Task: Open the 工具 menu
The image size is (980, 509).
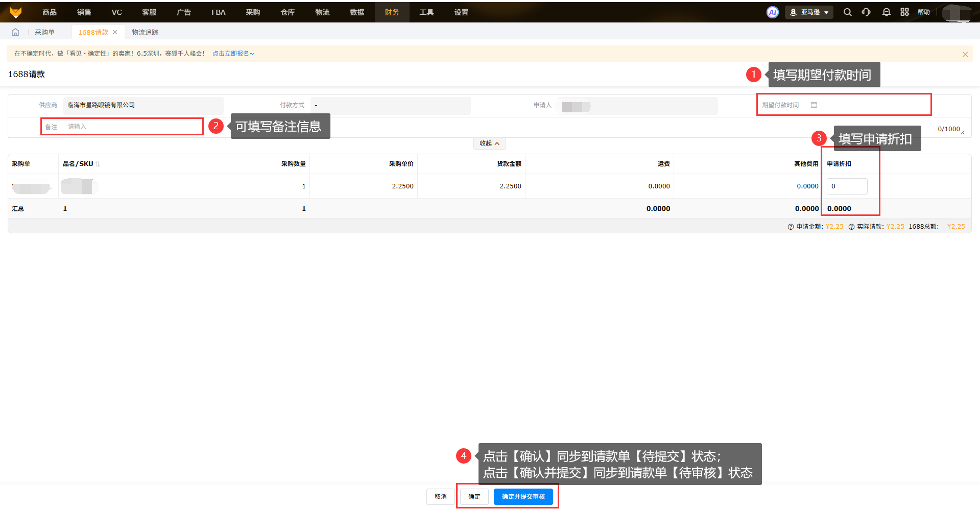Action: [427, 12]
